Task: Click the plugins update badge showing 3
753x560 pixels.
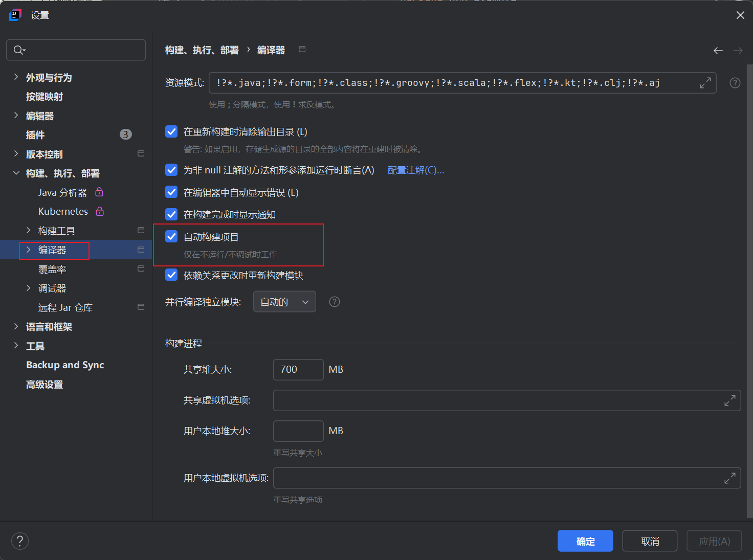Action: 126,135
